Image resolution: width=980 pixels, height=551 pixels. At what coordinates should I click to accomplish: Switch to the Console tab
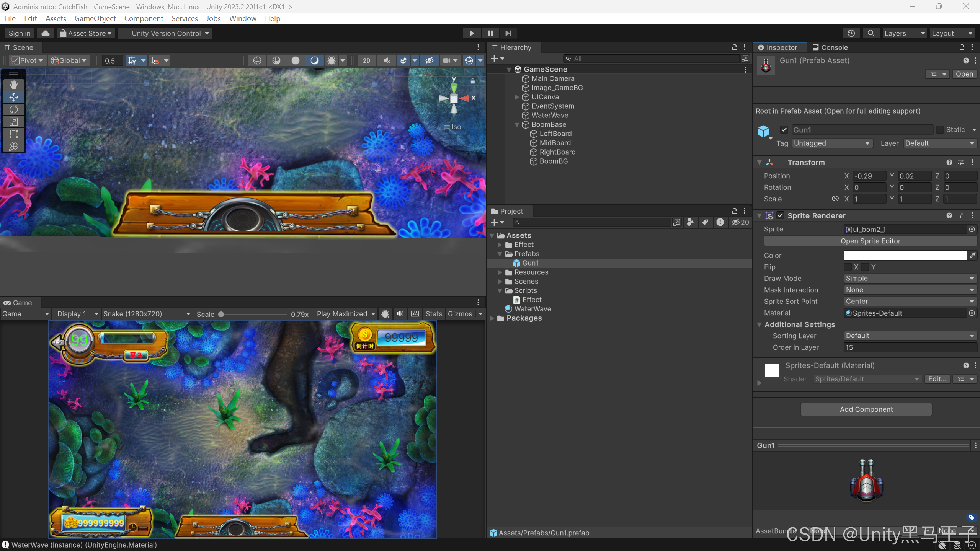(830, 47)
